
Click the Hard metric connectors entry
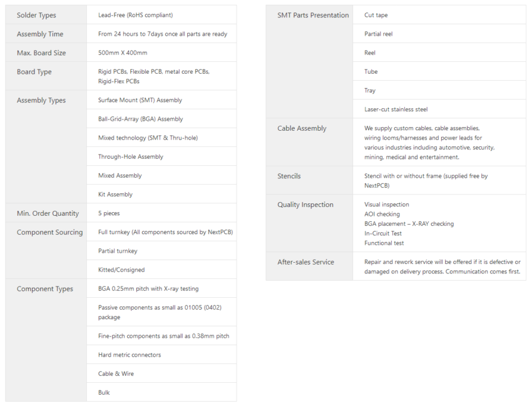[x=130, y=355]
